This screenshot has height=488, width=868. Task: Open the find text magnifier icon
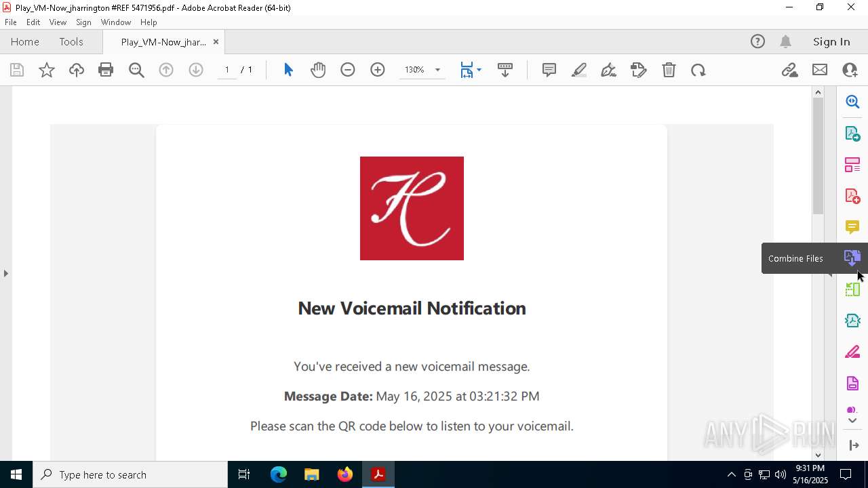click(136, 70)
